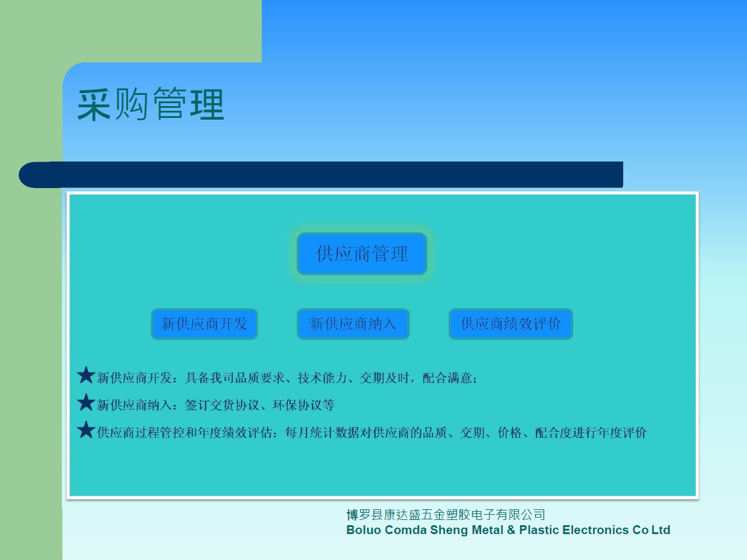Select the line 供应商过程管控和年度绩效评估
This screenshot has height=560, width=747.
pyautogui.click(x=372, y=433)
